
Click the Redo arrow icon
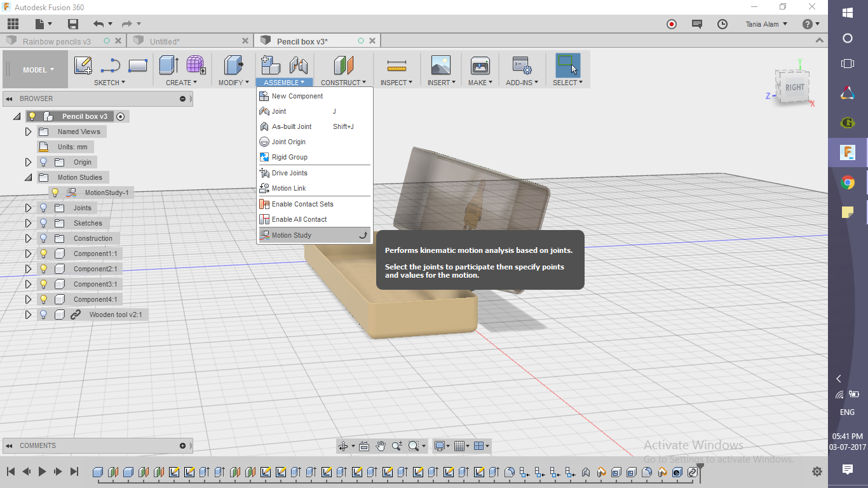[x=127, y=24]
